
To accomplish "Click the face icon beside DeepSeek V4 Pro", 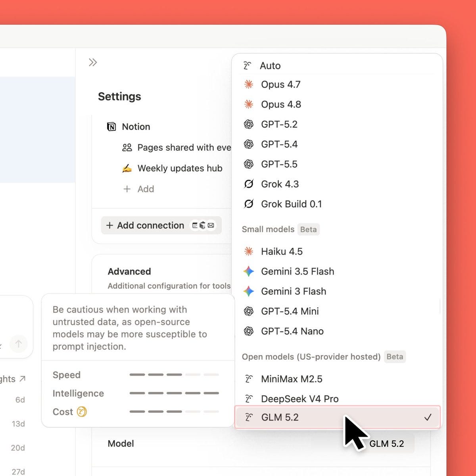I will [249, 399].
